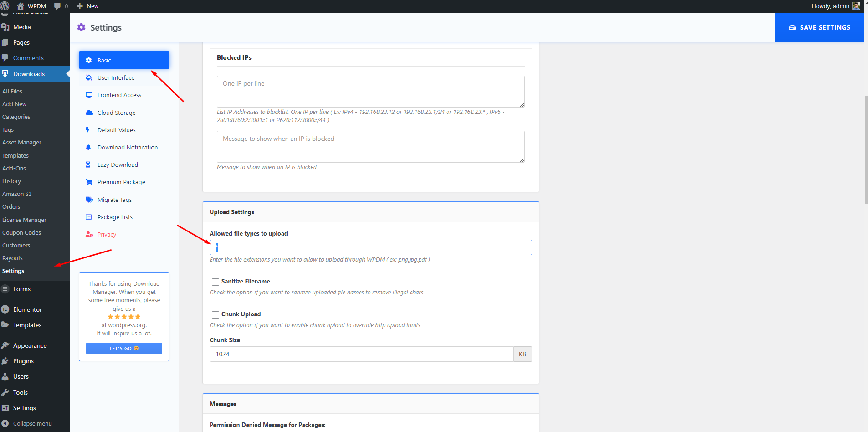
Task: Open the Privacy settings tab
Action: 124,234
